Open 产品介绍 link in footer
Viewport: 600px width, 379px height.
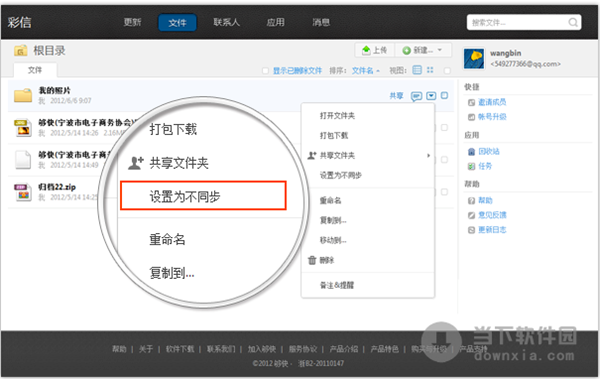(344, 349)
